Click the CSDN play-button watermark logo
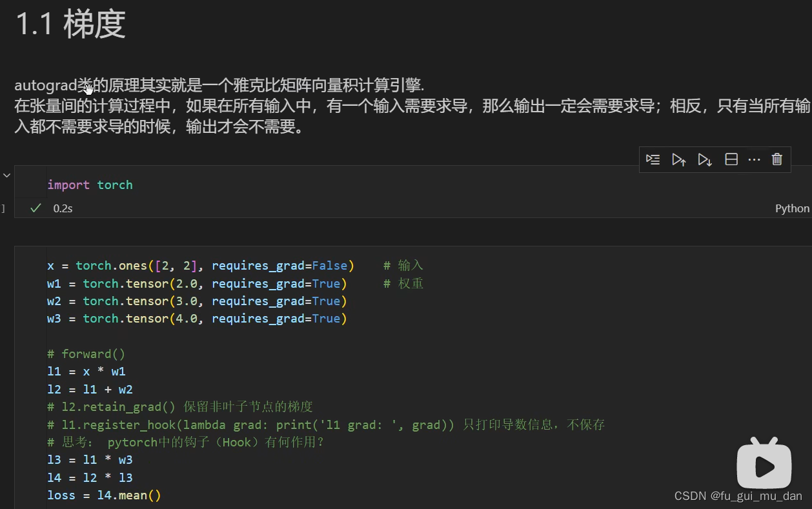812x509 pixels. (x=764, y=464)
